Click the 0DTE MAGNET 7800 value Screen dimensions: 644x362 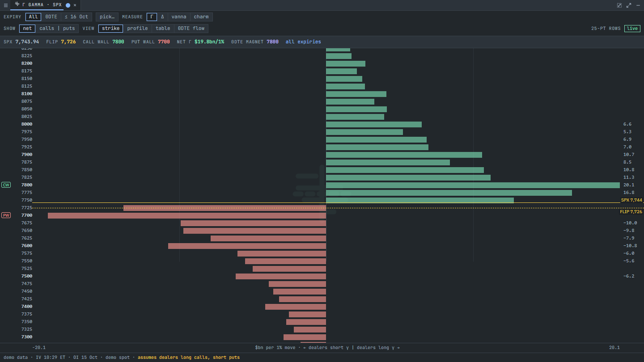[x=272, y=42]
